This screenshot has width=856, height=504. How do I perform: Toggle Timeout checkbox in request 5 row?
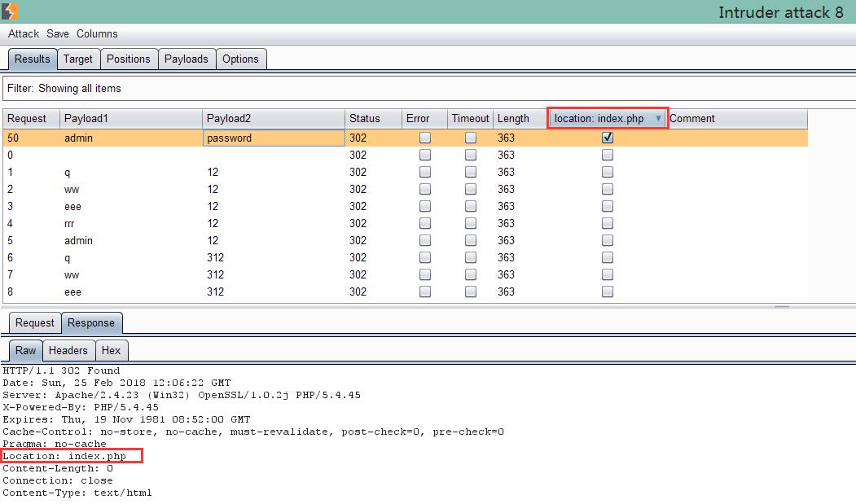point(471,241)
